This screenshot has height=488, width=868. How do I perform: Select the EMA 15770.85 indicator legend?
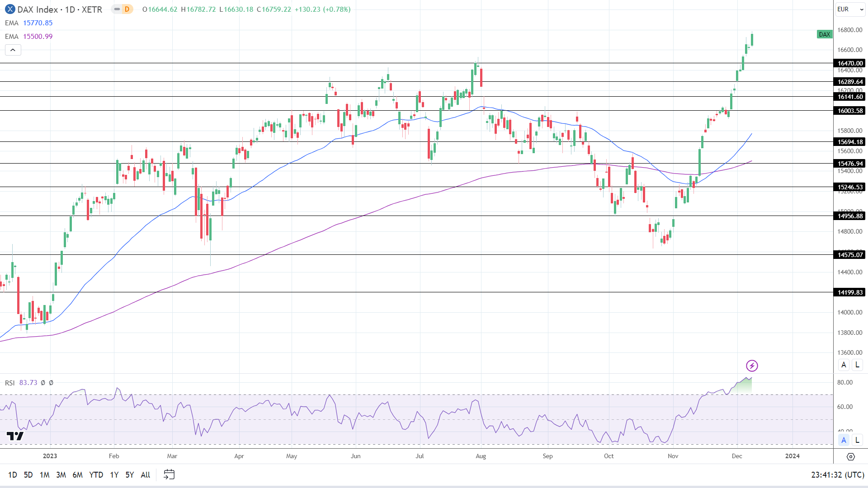(29, 23)
